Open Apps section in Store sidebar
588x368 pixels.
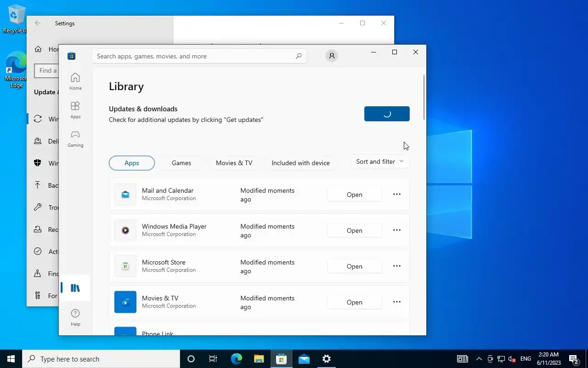pos(75,110)
